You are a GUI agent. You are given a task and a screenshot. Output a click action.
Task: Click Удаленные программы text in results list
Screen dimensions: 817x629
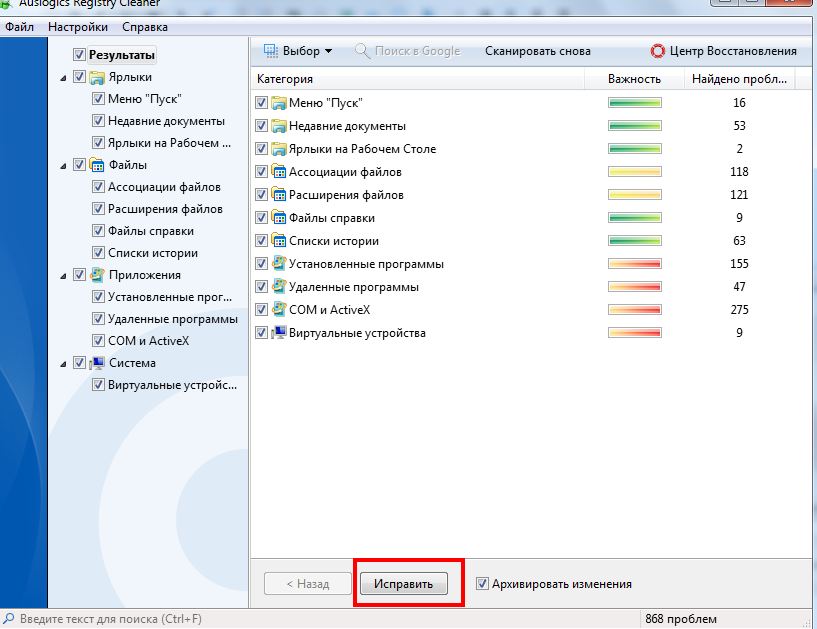pos(354,287)
